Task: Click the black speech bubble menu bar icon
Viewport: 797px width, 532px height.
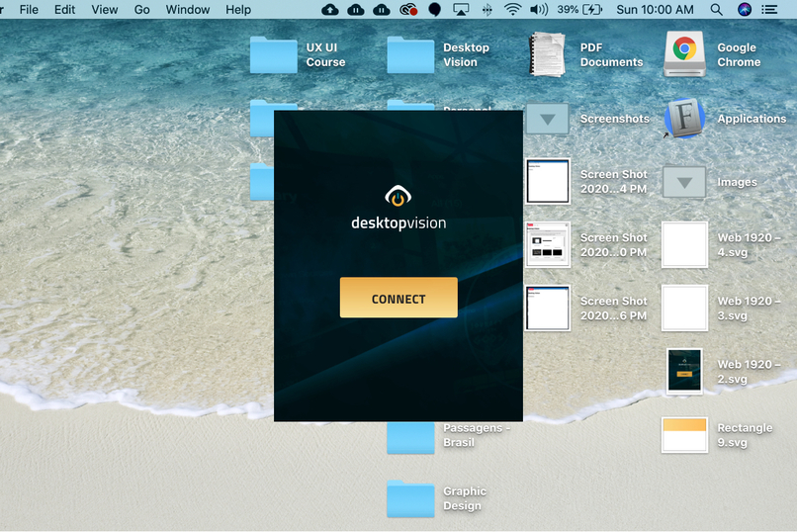Action: 434,10
